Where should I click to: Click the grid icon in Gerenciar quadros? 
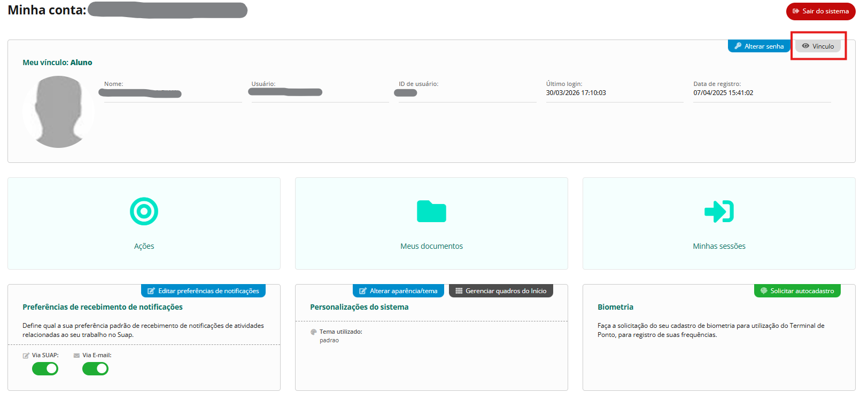(x=459, y=291)
